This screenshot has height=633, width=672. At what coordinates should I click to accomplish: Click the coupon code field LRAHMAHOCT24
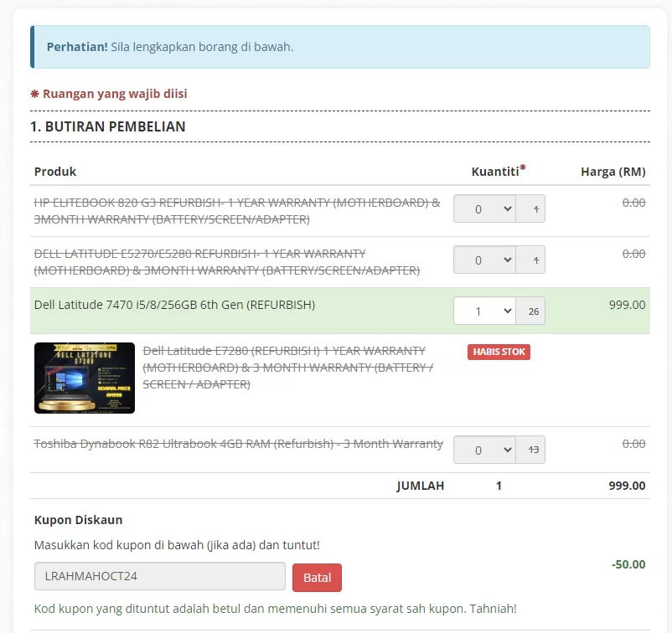(160, 576)
